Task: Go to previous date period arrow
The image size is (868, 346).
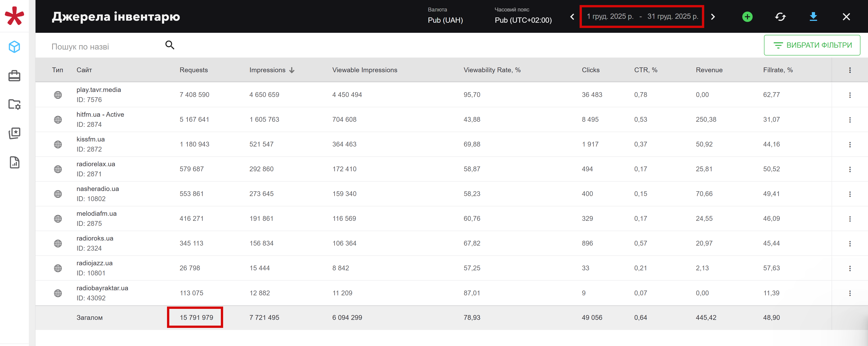Action: (572, 17)
